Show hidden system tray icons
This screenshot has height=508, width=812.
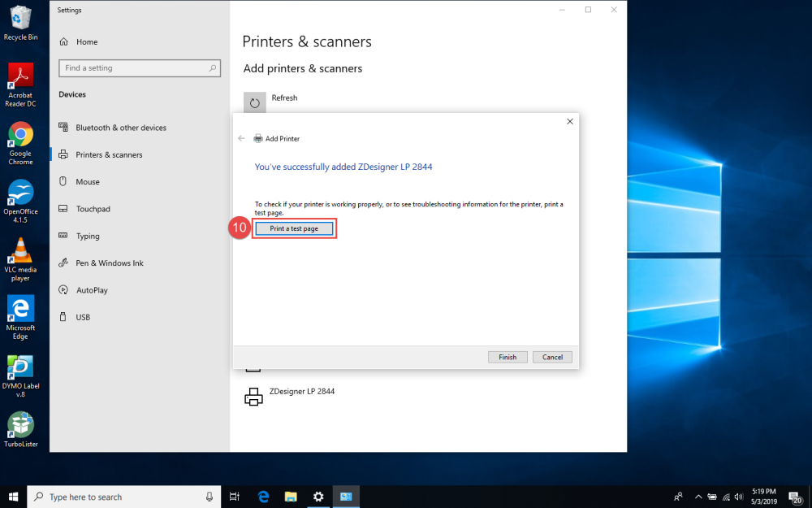click(x=698, y=497)
